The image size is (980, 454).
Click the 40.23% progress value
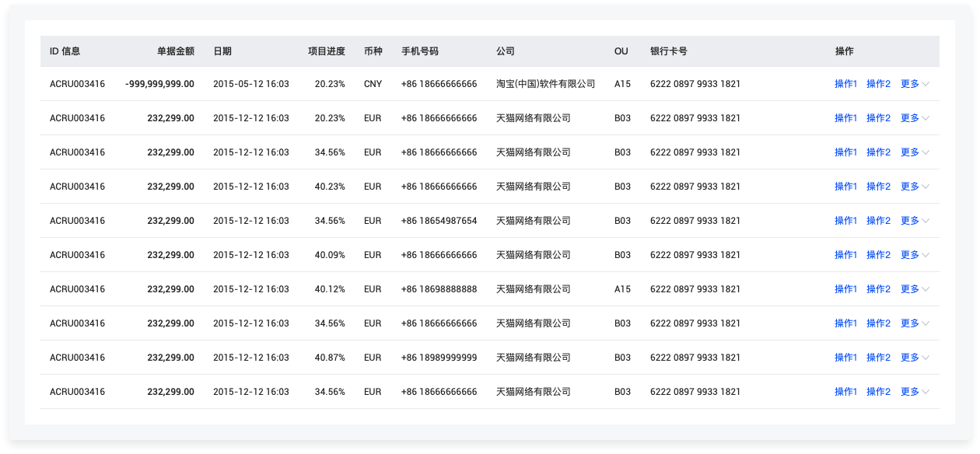[x=330, y=187]
